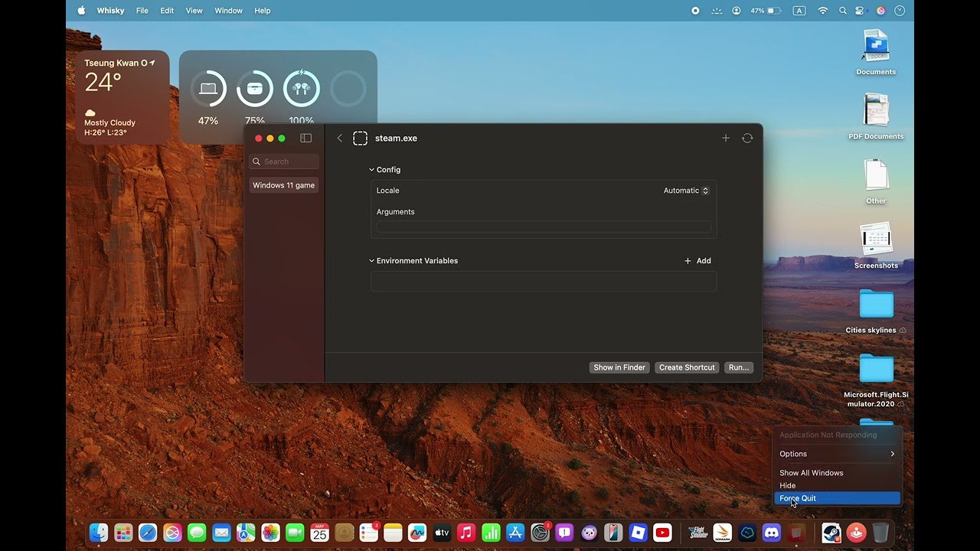Image resolution: width=980 pixels, height=551 pixels.
Task: Open FaceTime from the Dock
Action: coord(295,533)
